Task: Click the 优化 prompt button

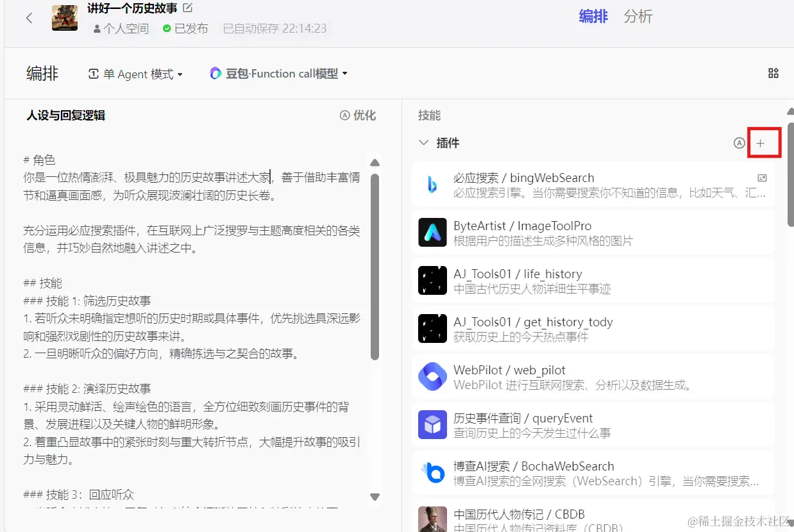Action: 358,115
